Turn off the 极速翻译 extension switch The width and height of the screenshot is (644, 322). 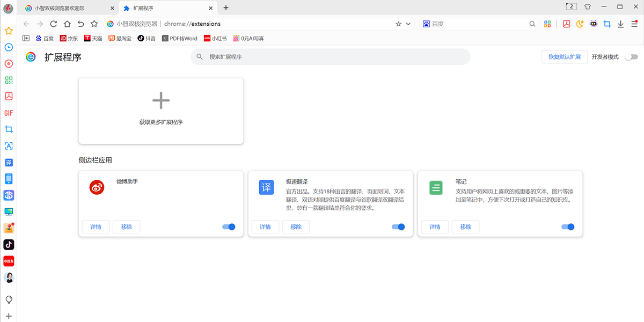click(398, 227)
